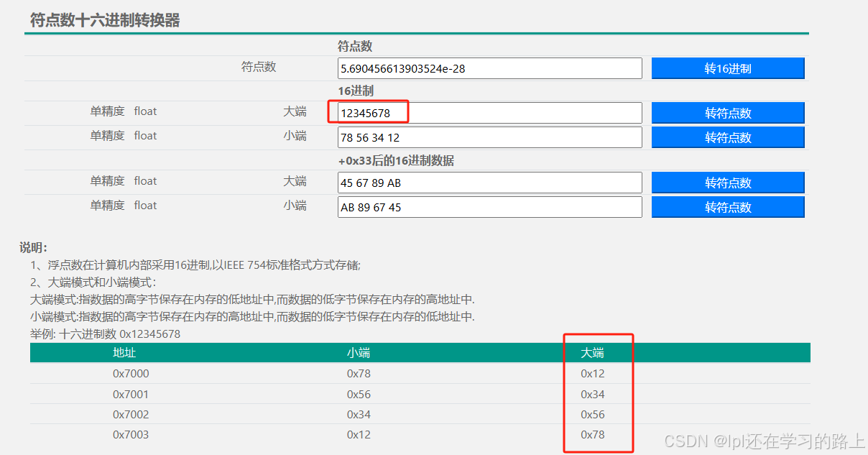The width and height of the screenshot is (868, 455).
Task: Click 转符点数 button beside the 大端 row
Action: click(727, 113)
